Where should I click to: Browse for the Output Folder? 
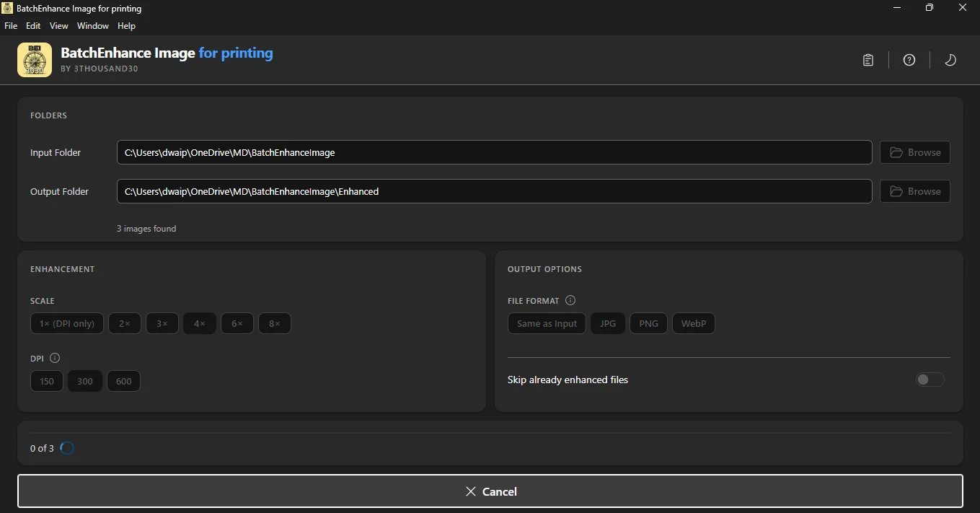point(914,191)
